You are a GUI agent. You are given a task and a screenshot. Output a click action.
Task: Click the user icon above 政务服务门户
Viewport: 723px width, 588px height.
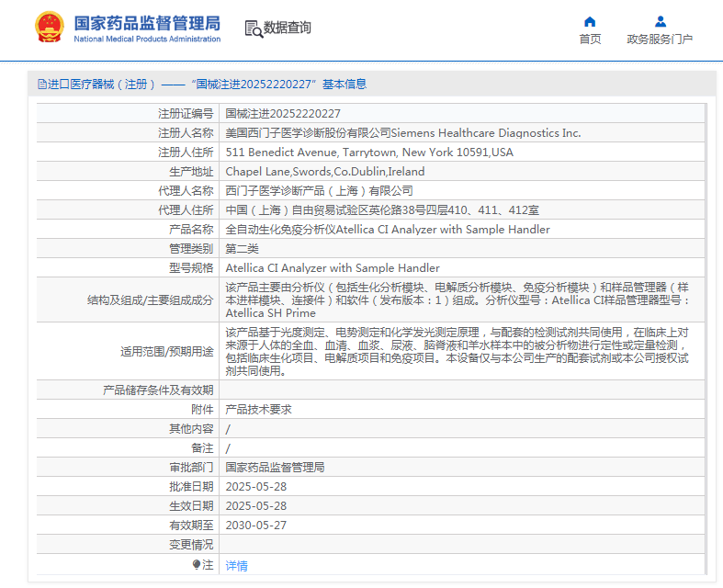[660, 21]
